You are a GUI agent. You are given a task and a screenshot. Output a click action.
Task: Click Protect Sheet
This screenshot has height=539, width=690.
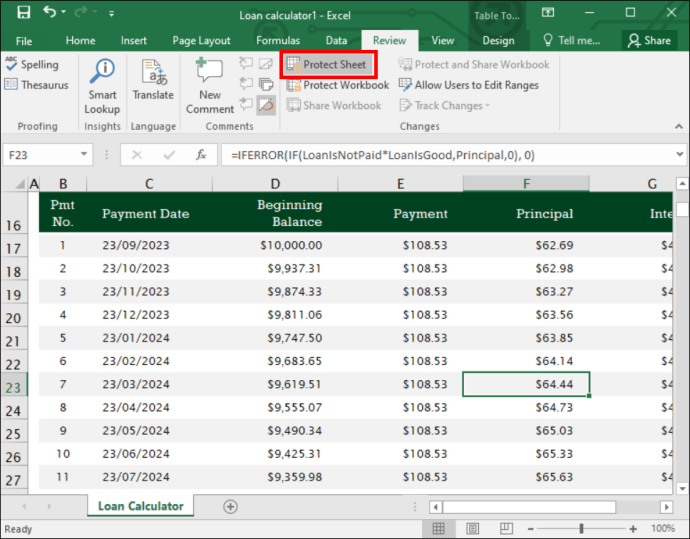[x=327, y=65]
